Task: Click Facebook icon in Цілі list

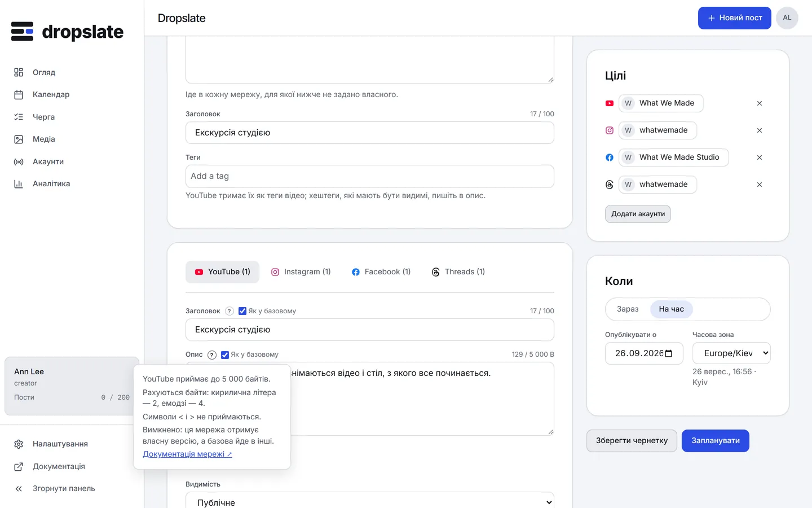Action: coord(610,157)
